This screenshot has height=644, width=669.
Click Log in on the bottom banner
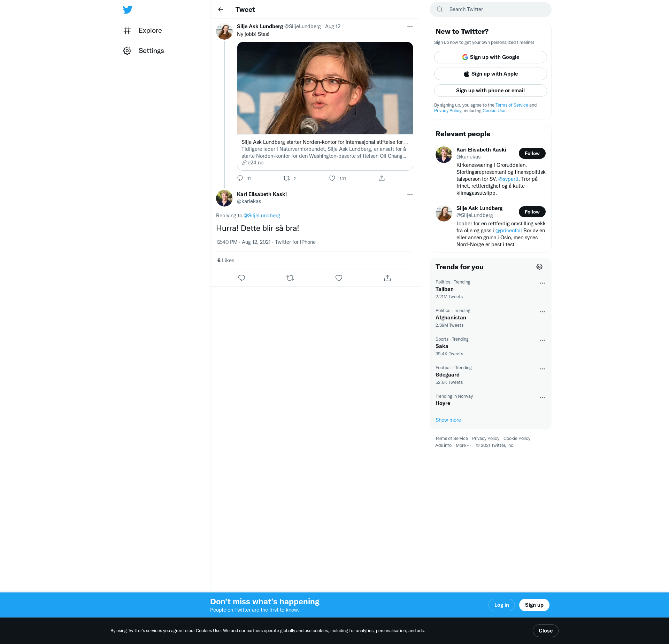(x=501, y=605)
